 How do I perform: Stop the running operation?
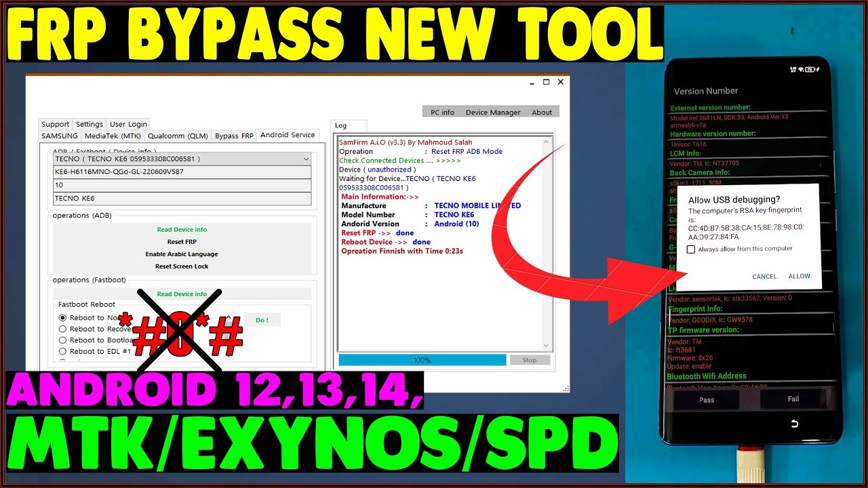(530, 360)
